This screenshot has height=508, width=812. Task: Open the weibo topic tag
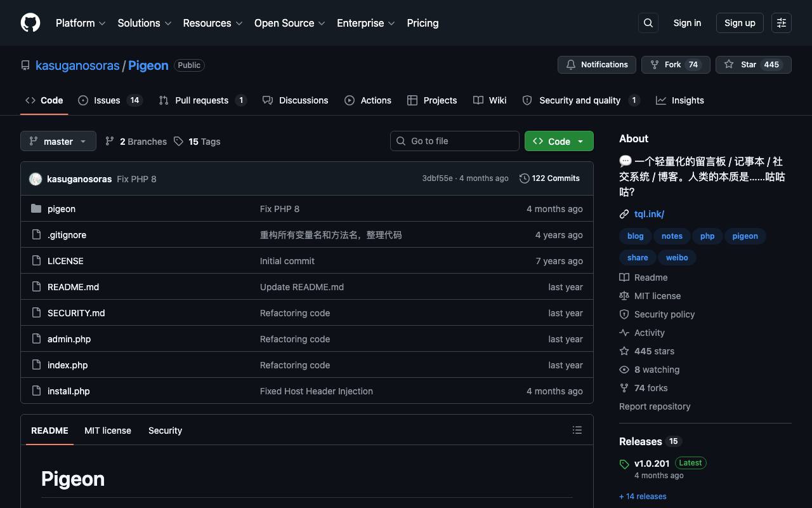coord(677,258)
